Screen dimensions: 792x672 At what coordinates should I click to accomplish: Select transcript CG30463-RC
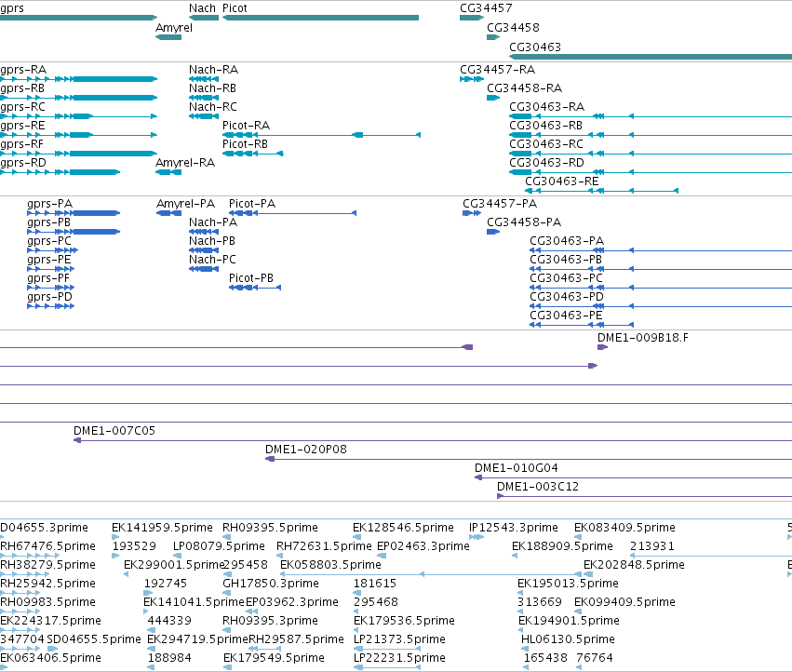pyautogui.click(x=651, y=154)
